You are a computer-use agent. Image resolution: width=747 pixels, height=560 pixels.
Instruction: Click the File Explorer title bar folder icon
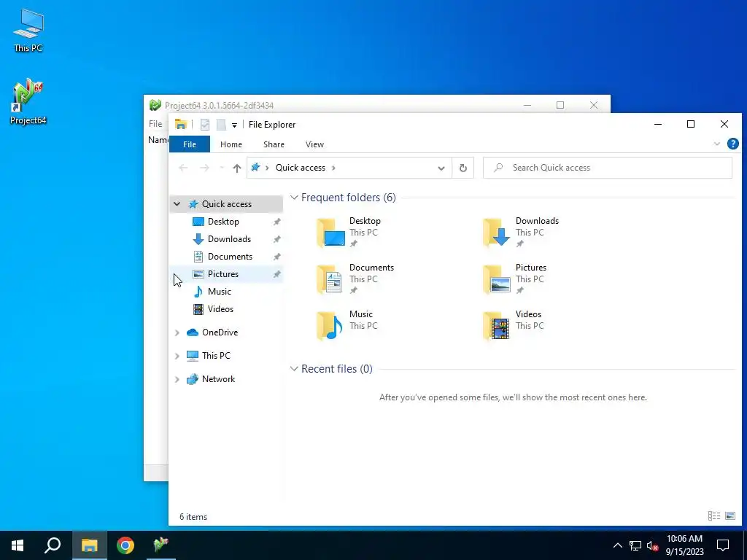click(181, 124)
